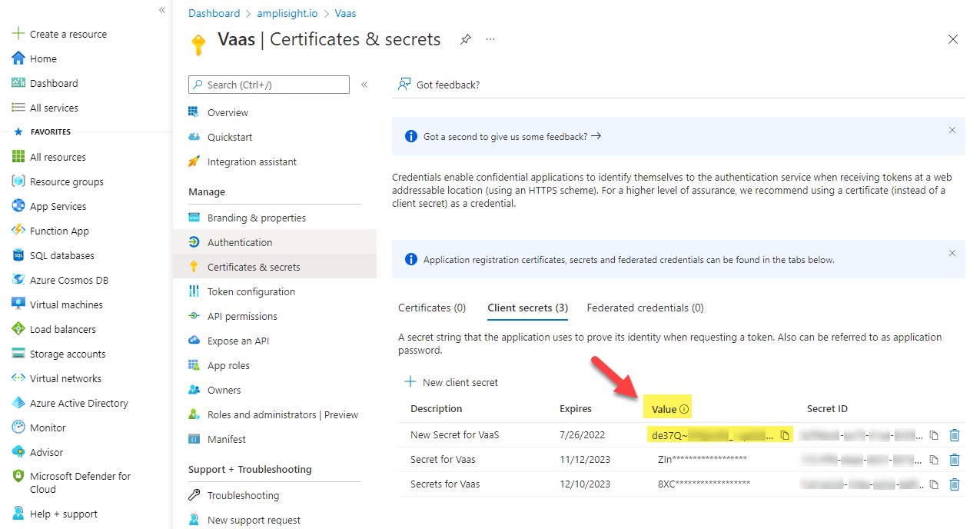Go to amplisight.io breadcrumb link
The width and height of the screenshot is (980, 529).
pos(288,13)
